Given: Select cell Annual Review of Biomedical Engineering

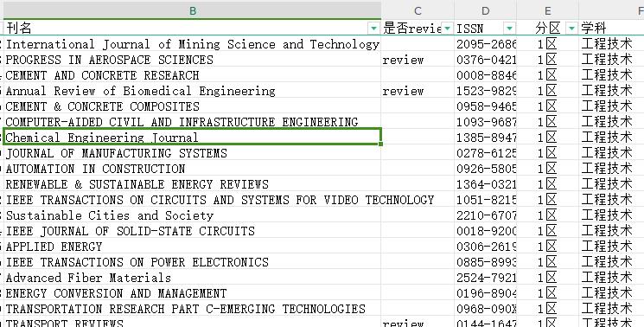Looking at the screenshot, I should coord(192,91).
